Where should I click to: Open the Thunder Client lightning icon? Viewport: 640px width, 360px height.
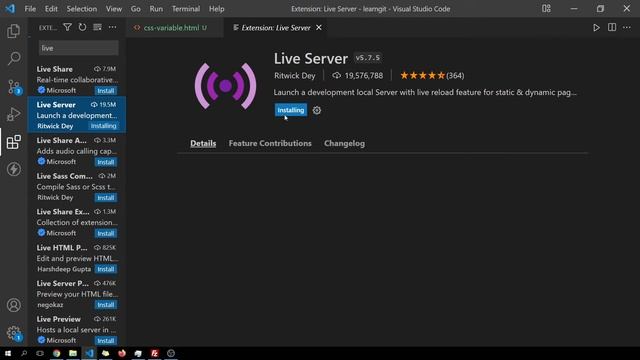(13, 169)
